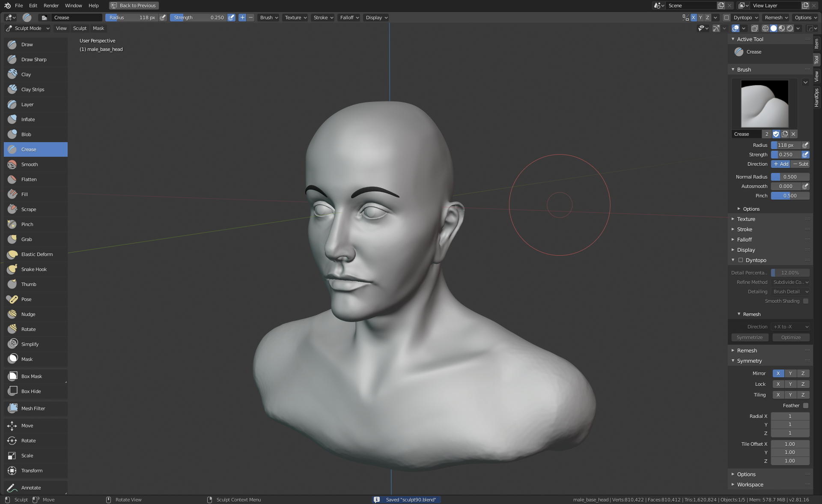Viewport: 822px width, 504px height.
Task: Open the Stroke dropdown in header
Action: click(323, 18)
